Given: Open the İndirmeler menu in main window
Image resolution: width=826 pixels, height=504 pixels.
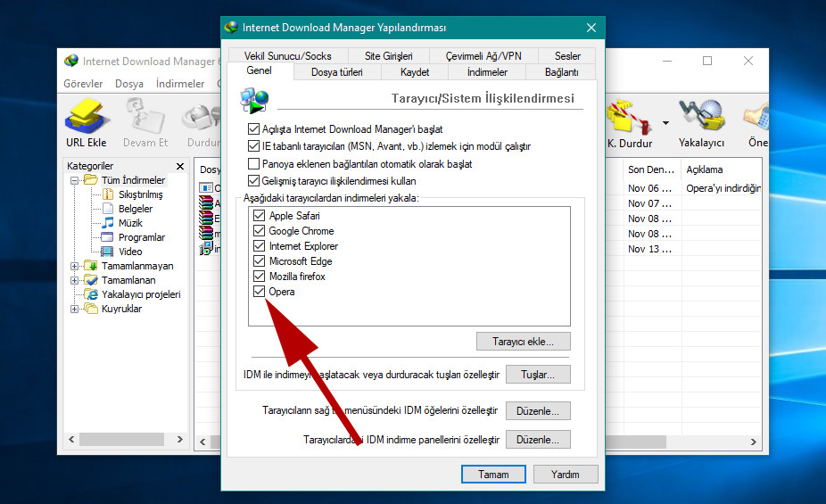Looking at the screenshot, I should click(180, 84).
